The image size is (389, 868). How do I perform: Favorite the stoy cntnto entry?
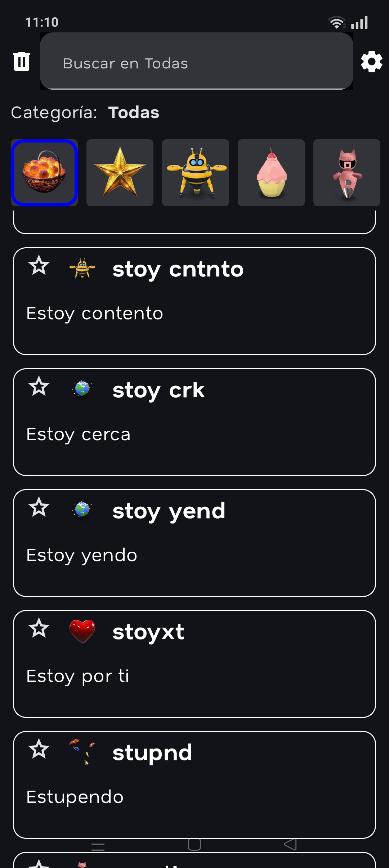pyautogui.click(x=39, y=266)
